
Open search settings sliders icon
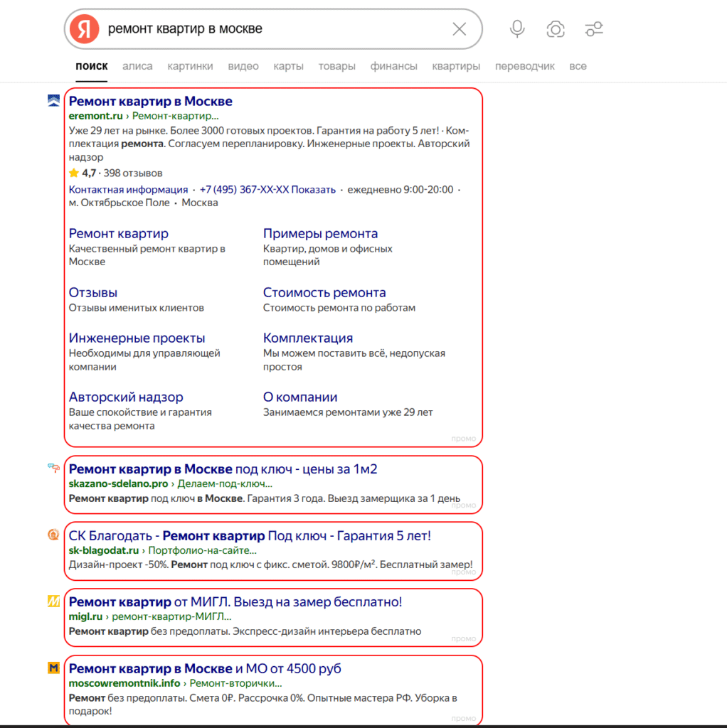coord(594,29)
